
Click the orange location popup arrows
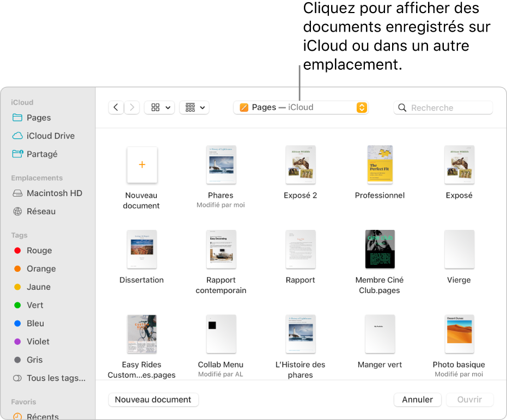tap(362, 107)
